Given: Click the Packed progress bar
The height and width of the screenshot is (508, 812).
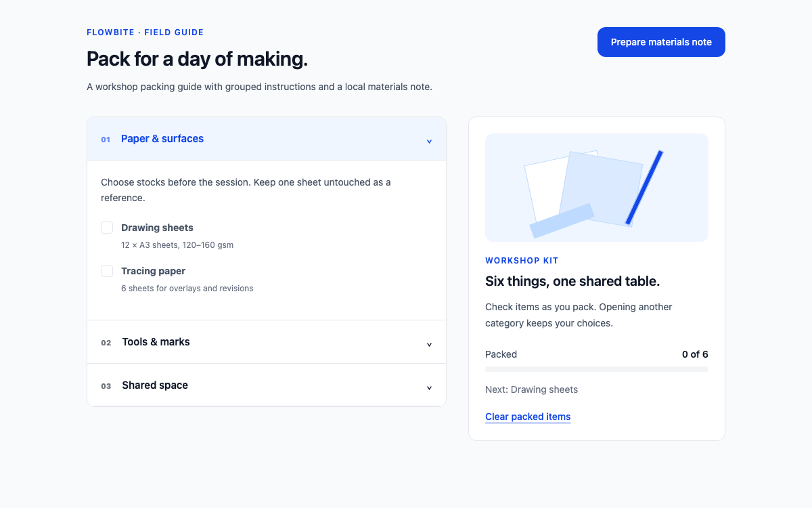Looking at the screenshot, I should (597, 369).
